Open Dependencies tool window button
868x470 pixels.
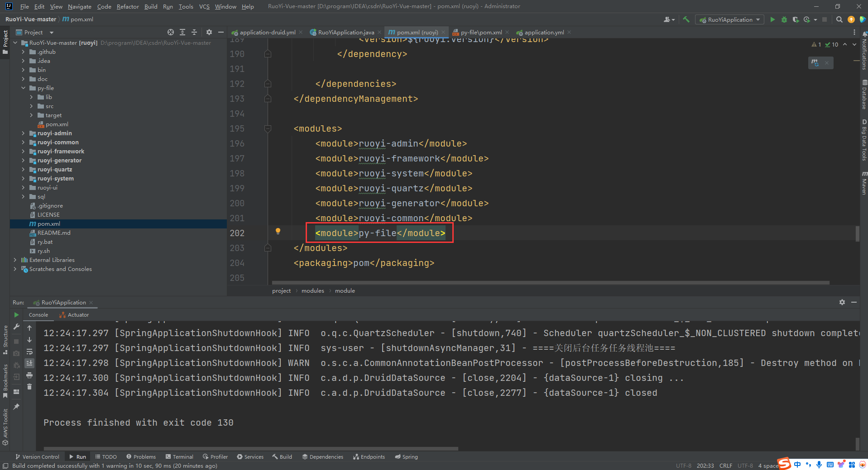click(323, 457)
